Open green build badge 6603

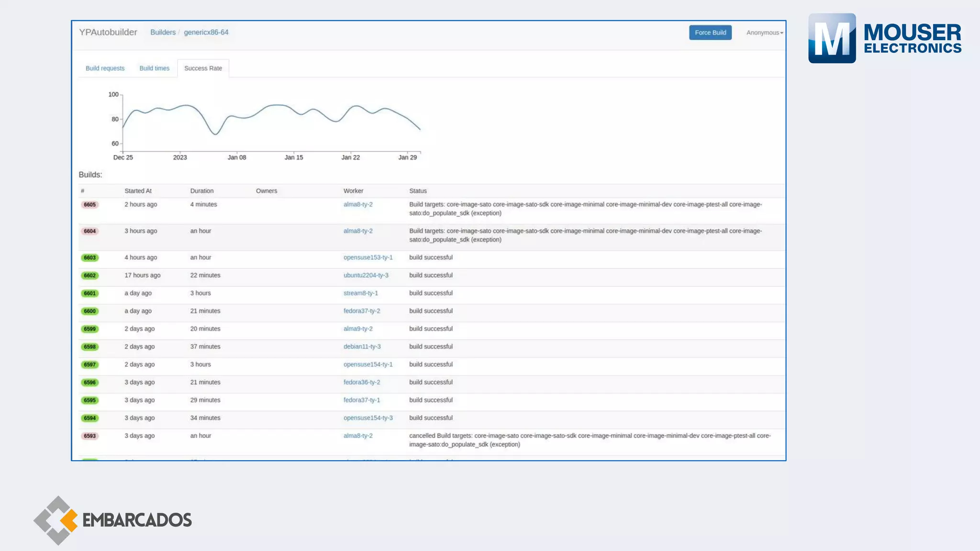(x=89, y=258)
